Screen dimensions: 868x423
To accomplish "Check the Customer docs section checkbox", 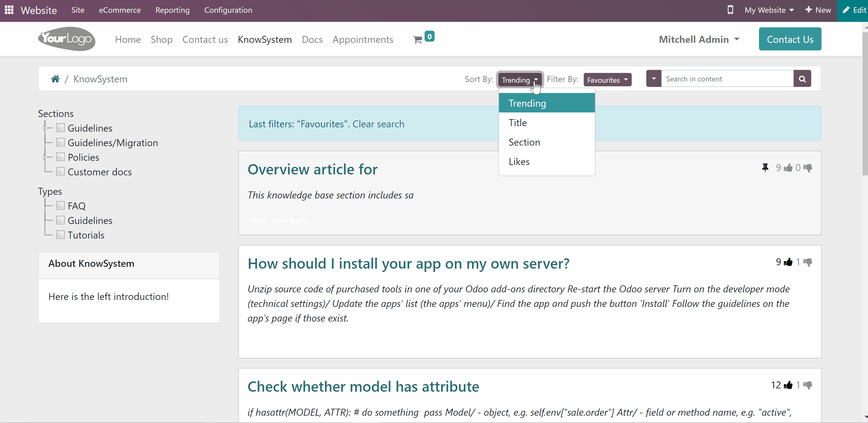I will point(60,172).
